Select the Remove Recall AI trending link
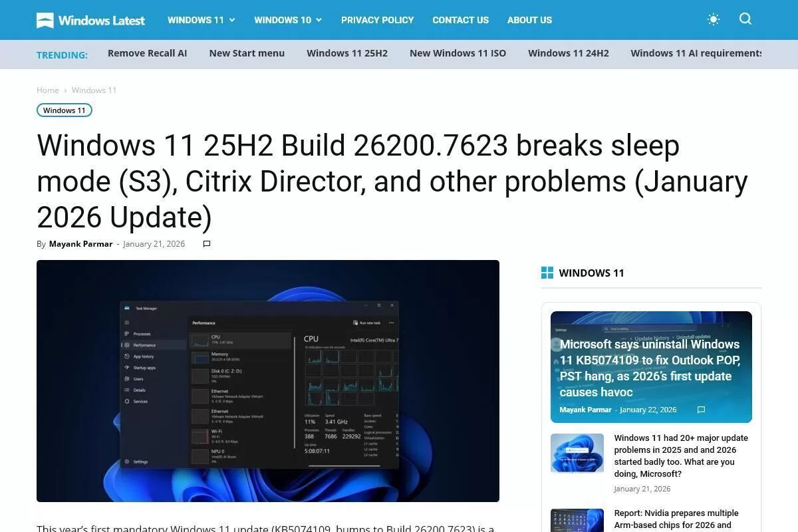The width and height of the screenshot is (798, 532). 147,53
